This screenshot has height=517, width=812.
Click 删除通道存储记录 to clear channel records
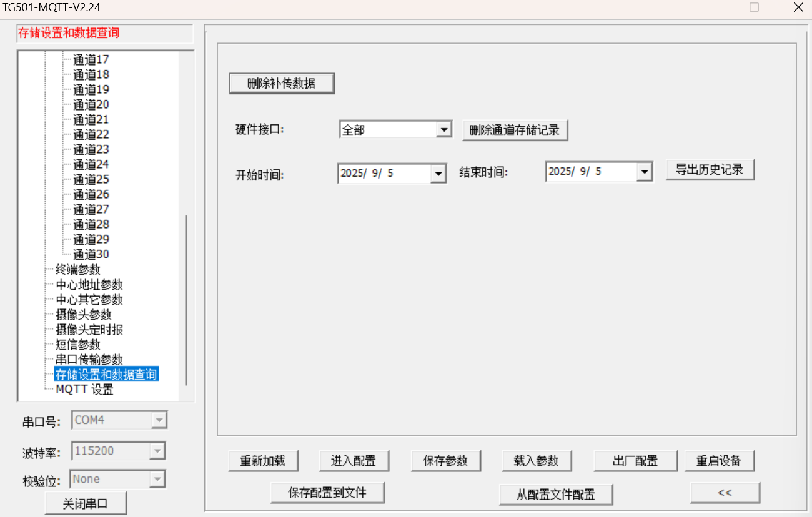(515, 130)
